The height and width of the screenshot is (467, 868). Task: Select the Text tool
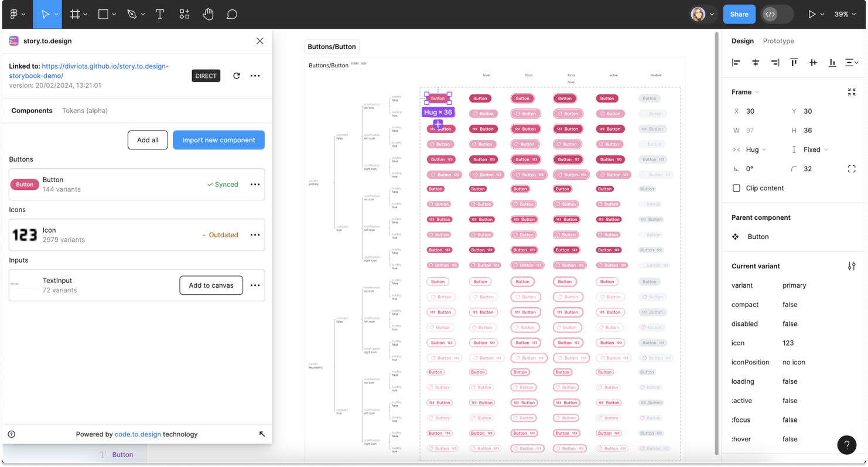pos(160,14)
